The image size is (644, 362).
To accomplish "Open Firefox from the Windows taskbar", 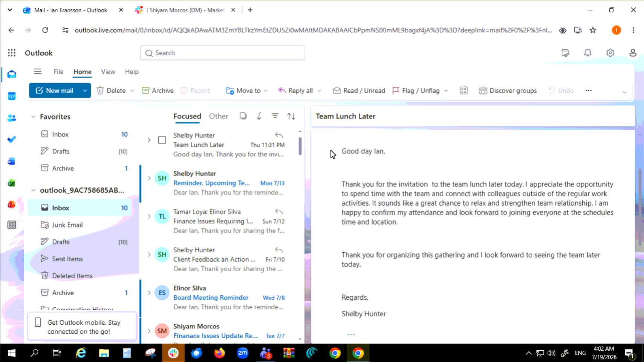I will point(219,353).
